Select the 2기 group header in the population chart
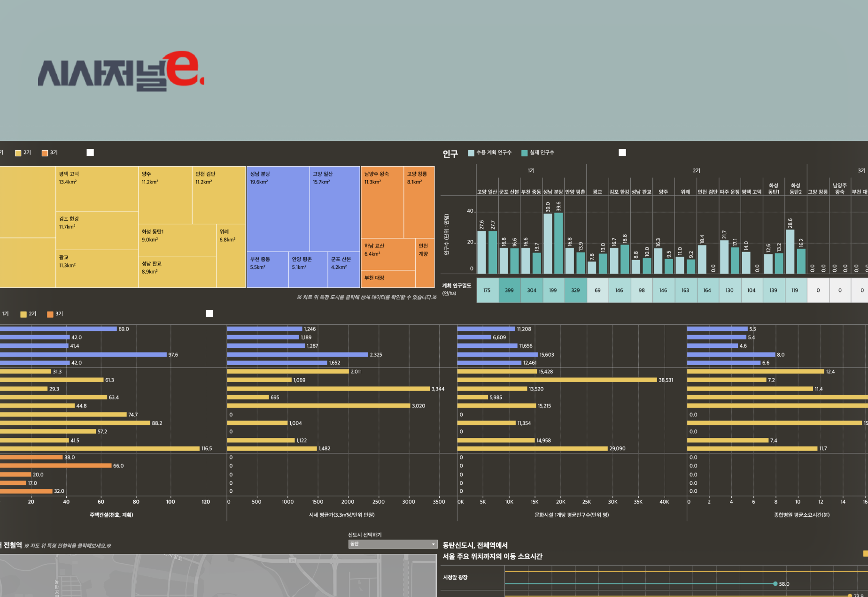This screenshot has width=868, height=597. pyautogui.click(x=697, y=170)
